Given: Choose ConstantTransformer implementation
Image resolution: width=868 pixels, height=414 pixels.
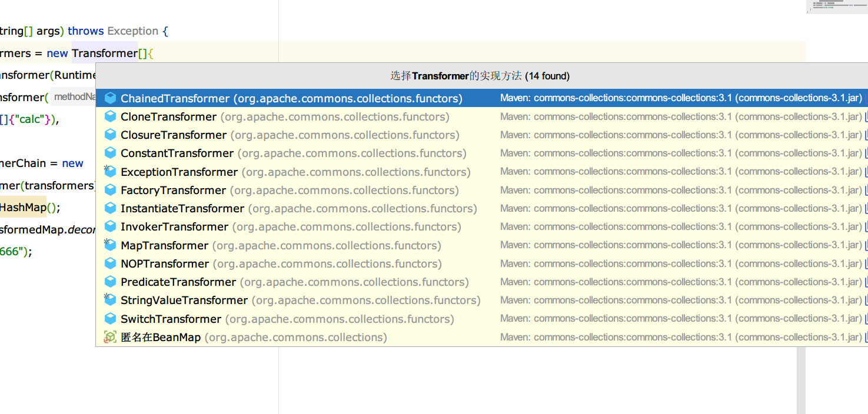Looking at the screenshot, I should [481, 153].
